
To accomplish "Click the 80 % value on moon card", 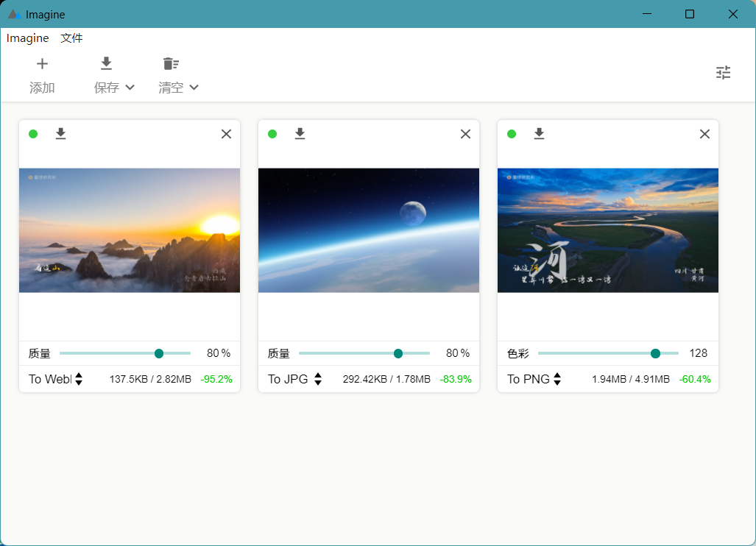I will point(458,353).
